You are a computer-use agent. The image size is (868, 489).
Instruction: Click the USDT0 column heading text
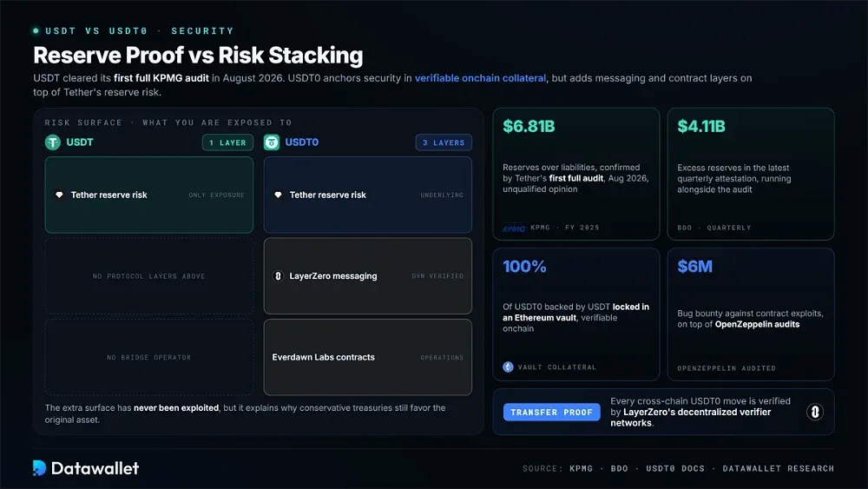[x=302, y=142]
